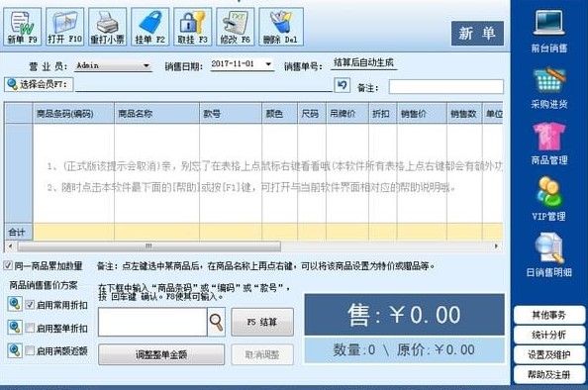Click the 修改 F6 edit icon

pyautogui.click(x=236, y=27)
